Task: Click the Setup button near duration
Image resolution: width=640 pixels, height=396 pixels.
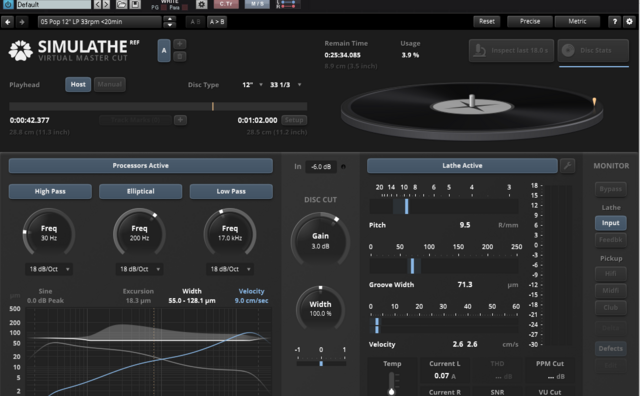Action: coord(294,120)
